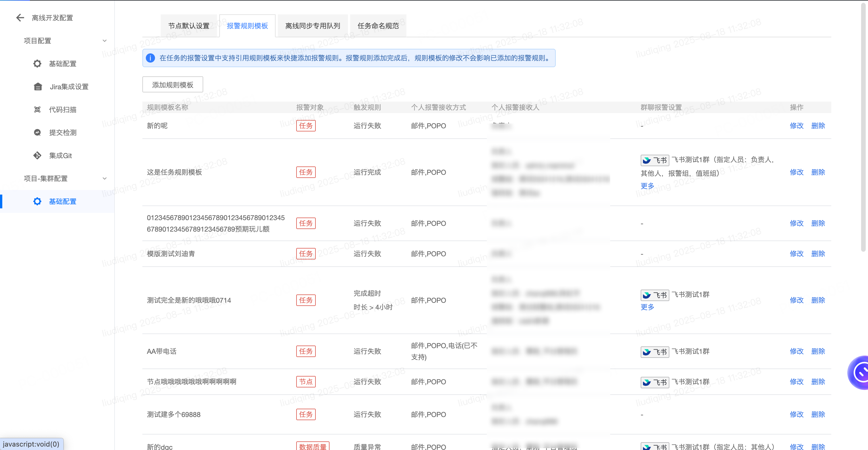Click the Jira集成设置 icon in the sidebar
Image resolution: width=868 pixels, height=450 pixels.
pos(38,87)
